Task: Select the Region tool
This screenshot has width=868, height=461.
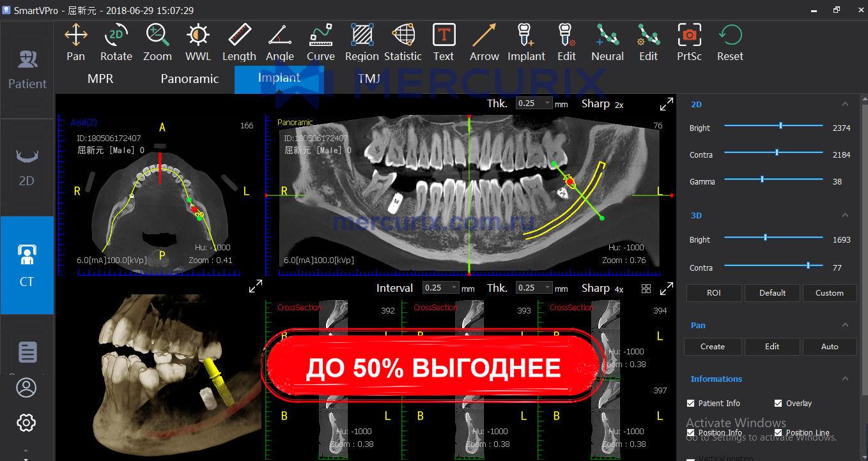Action: 362,42
